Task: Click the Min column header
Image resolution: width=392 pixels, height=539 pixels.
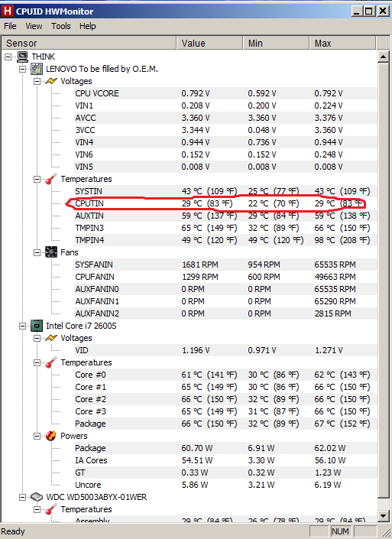Action: coord(277,44)
